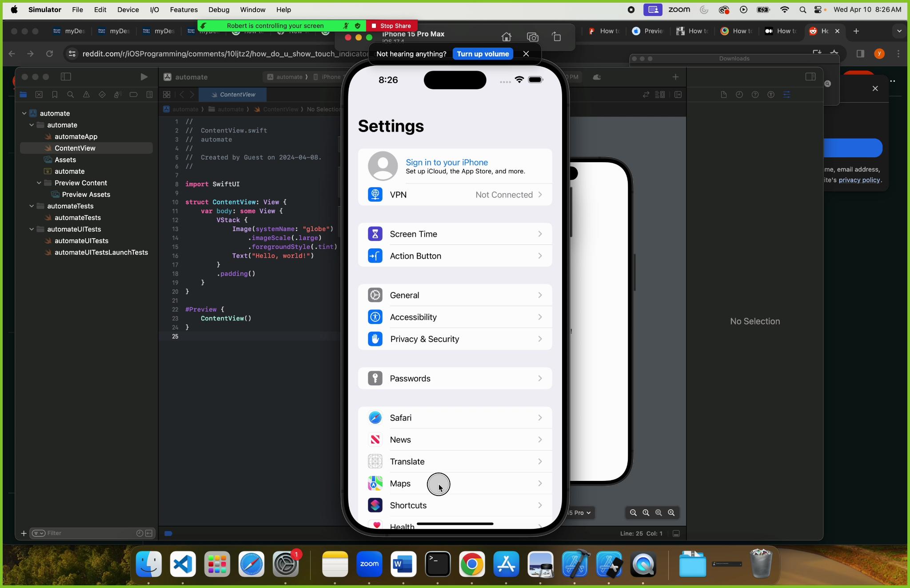Tap Sign in to your iPhone

tap(447, 162)
